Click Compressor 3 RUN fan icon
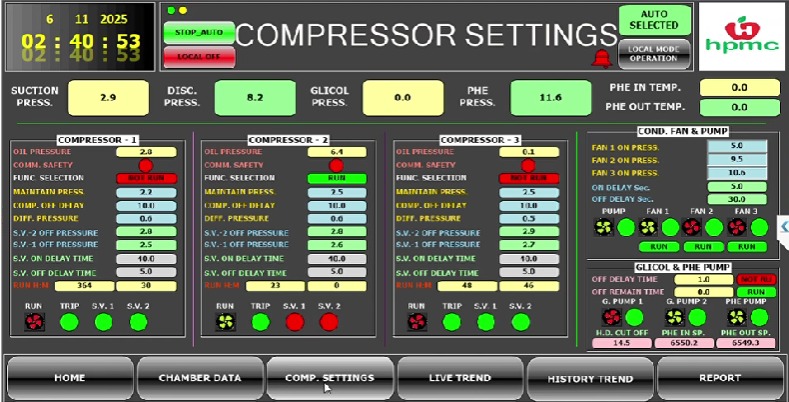Viewport: 789px width, 402px height. 417,321
